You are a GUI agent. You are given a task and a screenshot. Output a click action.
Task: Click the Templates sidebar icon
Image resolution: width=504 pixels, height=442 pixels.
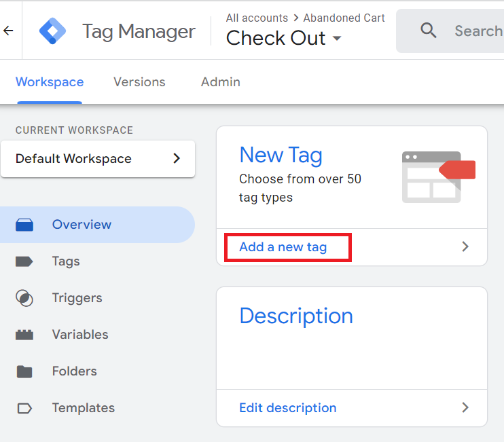[24, 408]
